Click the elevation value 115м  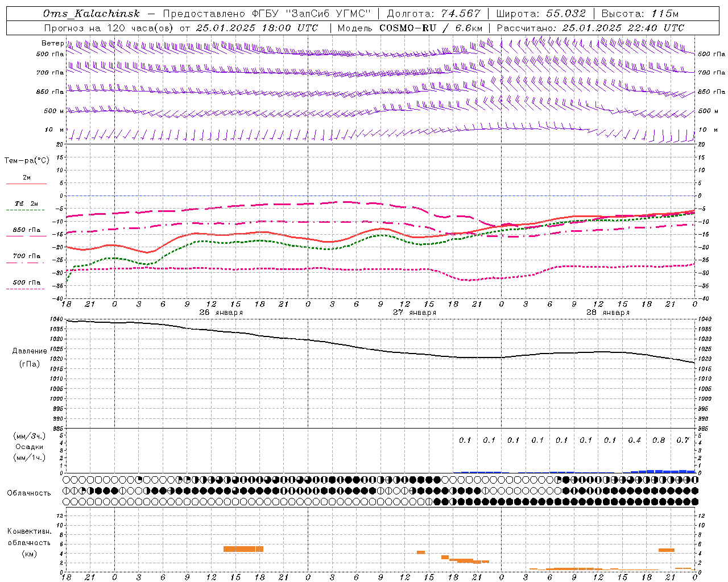665,14
